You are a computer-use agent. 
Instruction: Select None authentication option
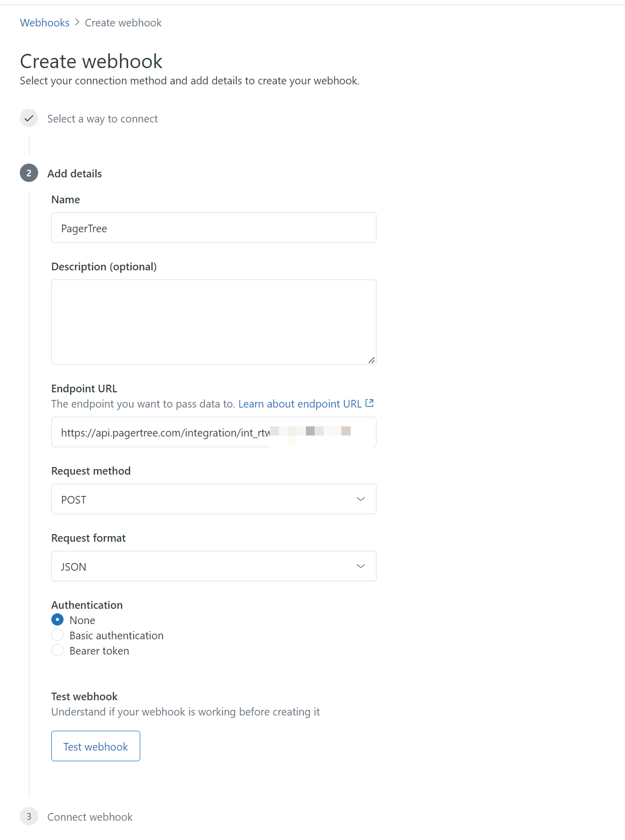pos(57,620)
